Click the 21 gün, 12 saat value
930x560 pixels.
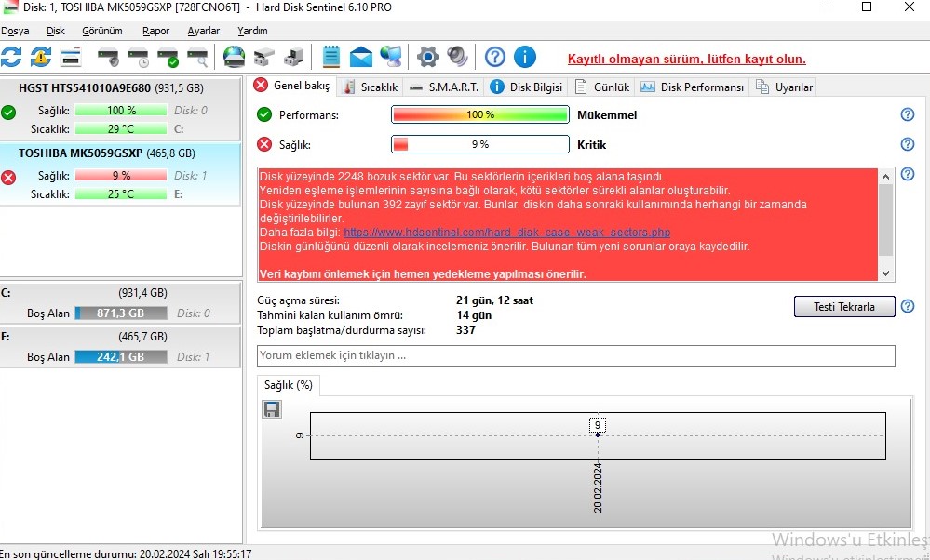494,300
